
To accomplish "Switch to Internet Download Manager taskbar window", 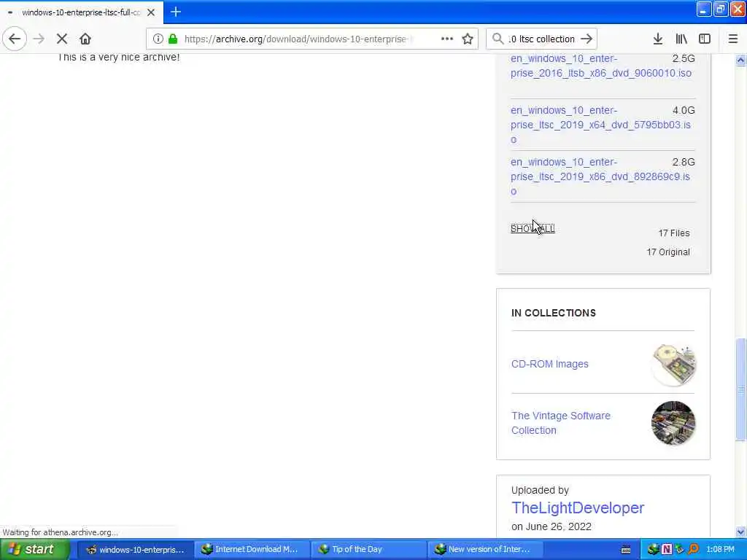I will coord(252,550).
